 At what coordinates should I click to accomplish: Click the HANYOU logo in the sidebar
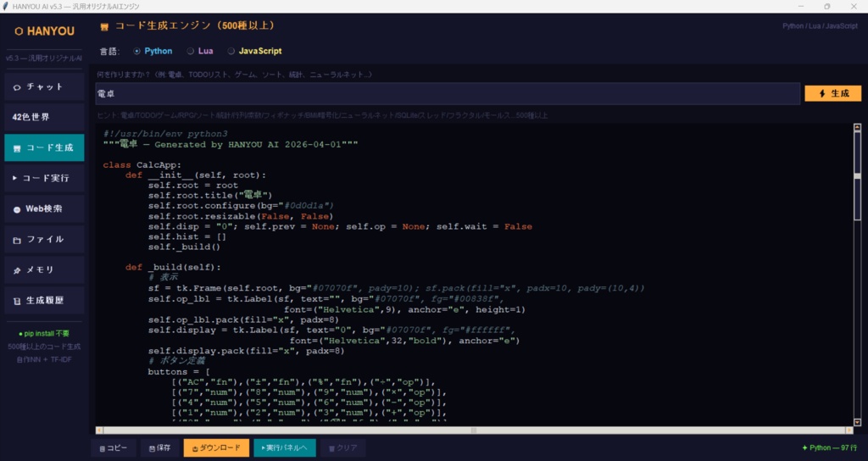pos(44,31)
